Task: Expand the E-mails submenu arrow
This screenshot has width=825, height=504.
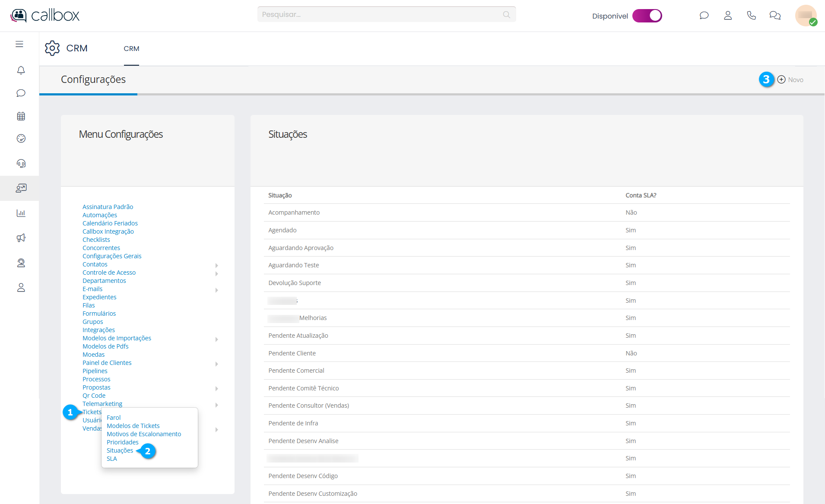Action: (216, 290)
